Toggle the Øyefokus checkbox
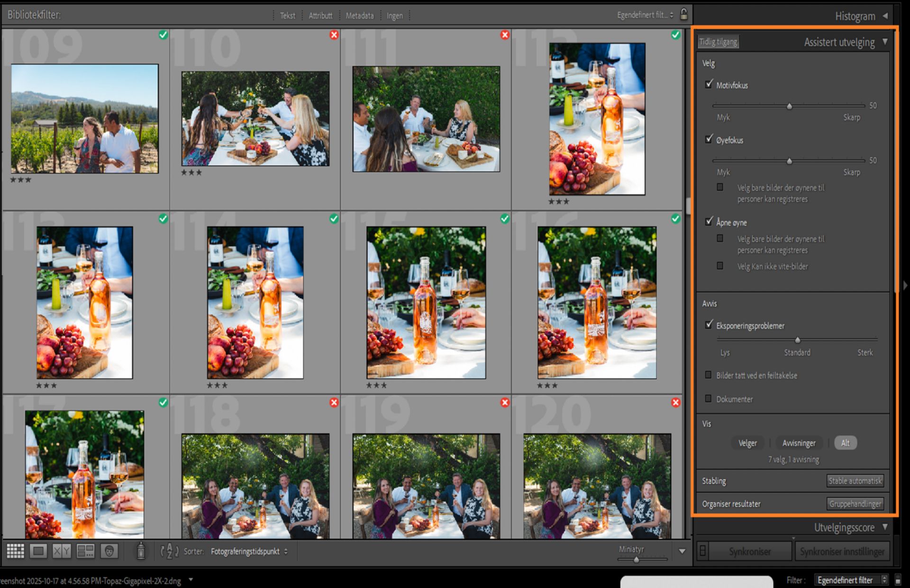 (709, 139)
